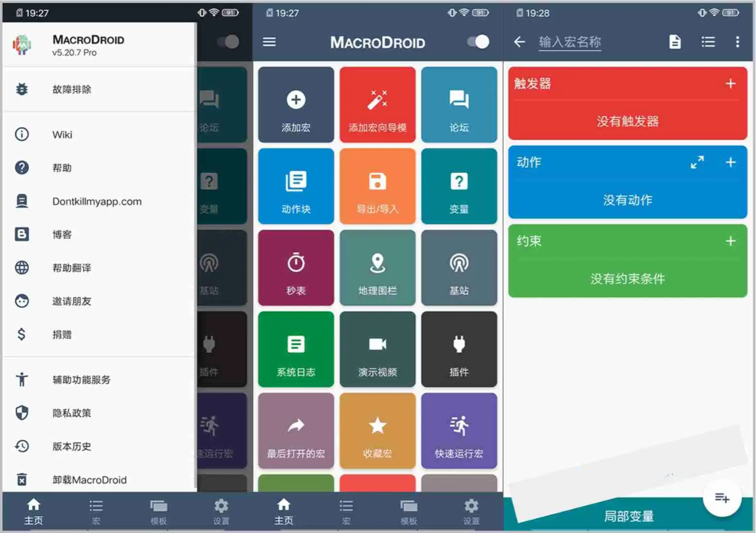
Task: Click the dollar icon beside 捐赠
Action: tap(22, 334)
